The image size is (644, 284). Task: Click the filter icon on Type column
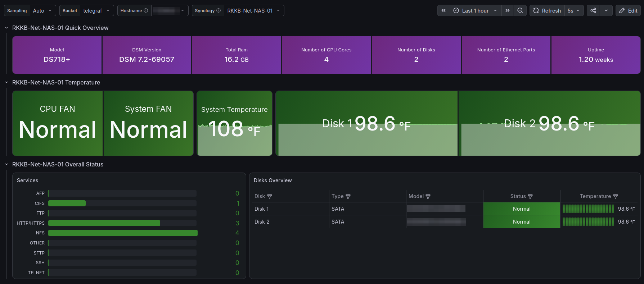[x=348, y=196]
